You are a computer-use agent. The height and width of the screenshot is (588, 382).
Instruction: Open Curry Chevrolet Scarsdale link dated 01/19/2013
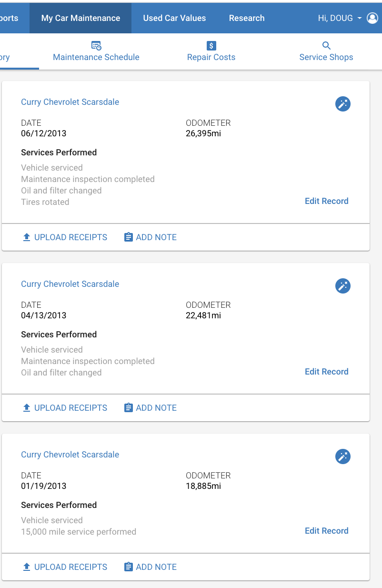[70, 455]
